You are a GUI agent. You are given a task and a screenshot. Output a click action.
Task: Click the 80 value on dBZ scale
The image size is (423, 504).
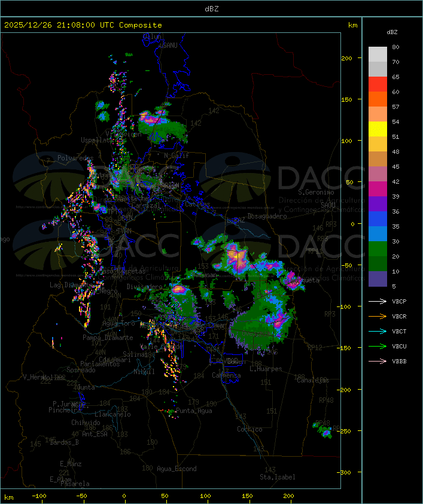click(395, 47)
